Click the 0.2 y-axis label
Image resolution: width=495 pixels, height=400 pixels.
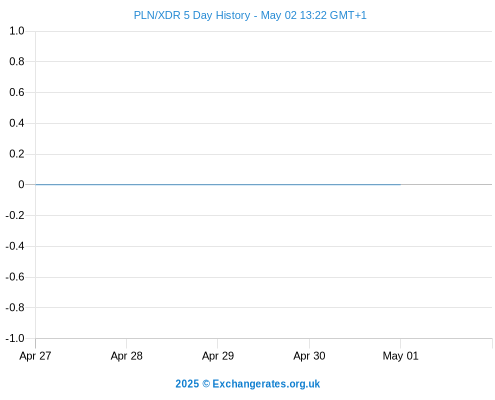pyautogui.click(x=17, y=154)
